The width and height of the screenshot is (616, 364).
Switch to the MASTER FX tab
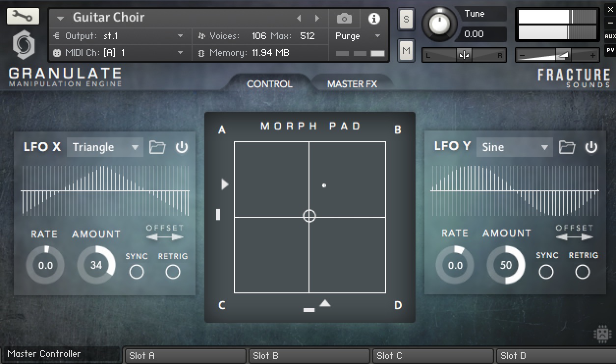[352, 83]
